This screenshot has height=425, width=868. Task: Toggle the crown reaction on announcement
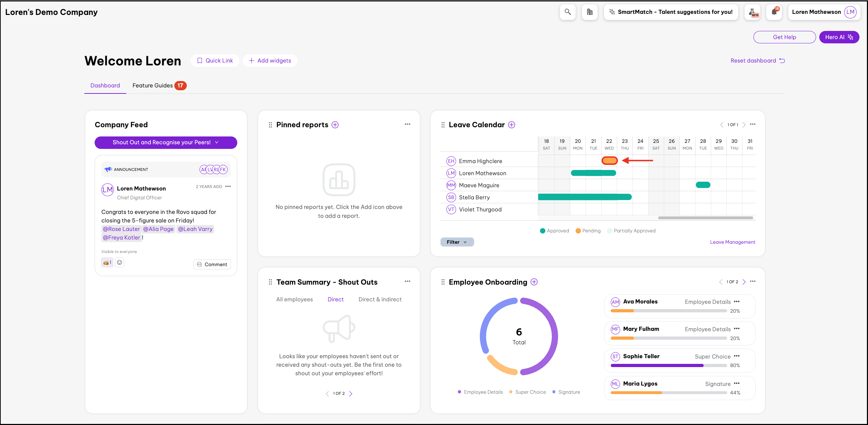tap(107, 263)
